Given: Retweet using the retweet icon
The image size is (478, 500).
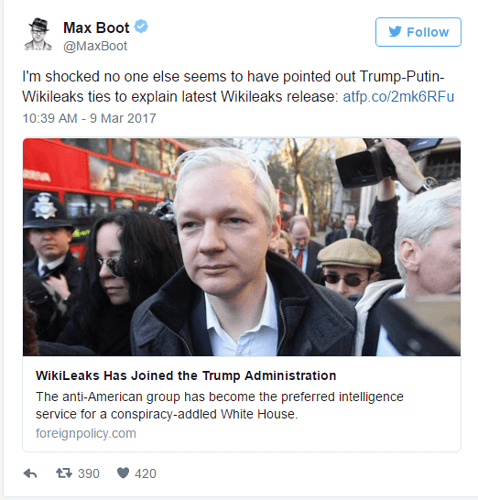Looking at the screenshot, I should point(64,473).
